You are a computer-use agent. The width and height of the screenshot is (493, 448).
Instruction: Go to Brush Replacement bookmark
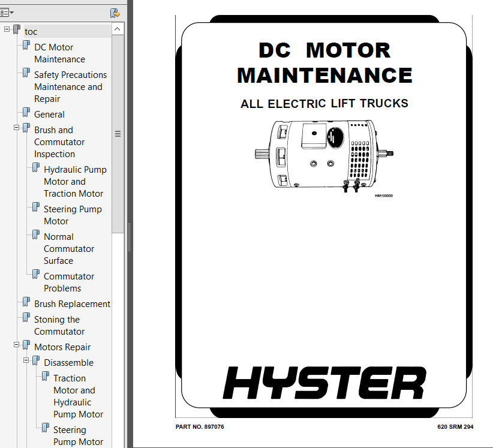coord(73,304)
